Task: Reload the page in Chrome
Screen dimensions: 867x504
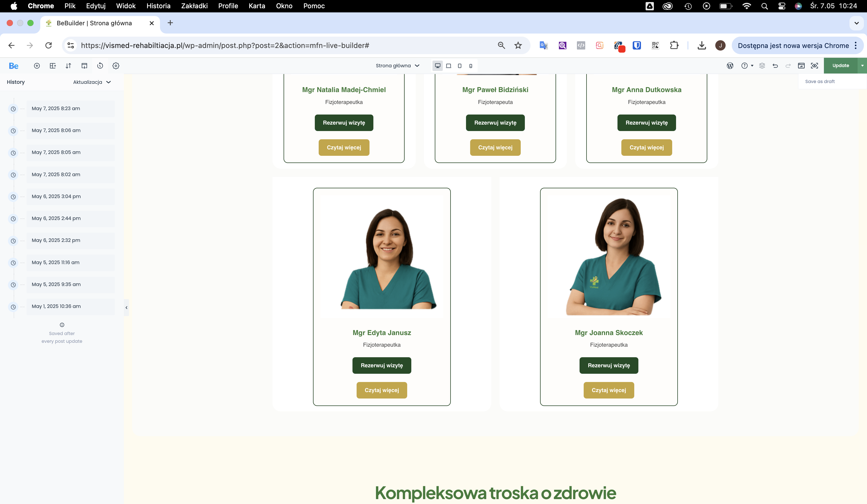Action: click(49, 45)
